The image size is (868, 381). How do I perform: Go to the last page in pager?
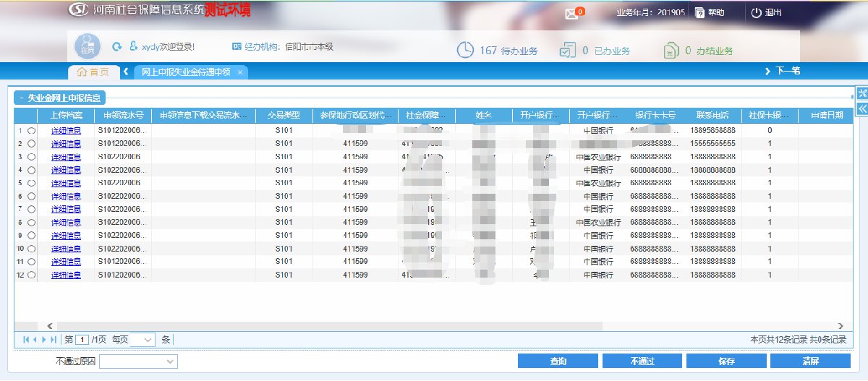tap(54, 339)
